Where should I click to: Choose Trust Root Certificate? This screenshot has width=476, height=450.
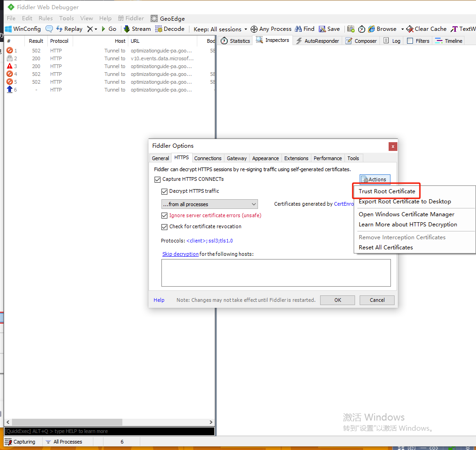click(x=387, y=191)
